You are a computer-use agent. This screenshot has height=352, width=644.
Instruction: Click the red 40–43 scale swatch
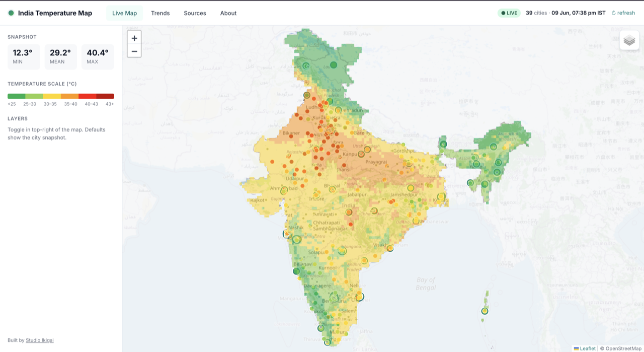[x=88, y=96]
